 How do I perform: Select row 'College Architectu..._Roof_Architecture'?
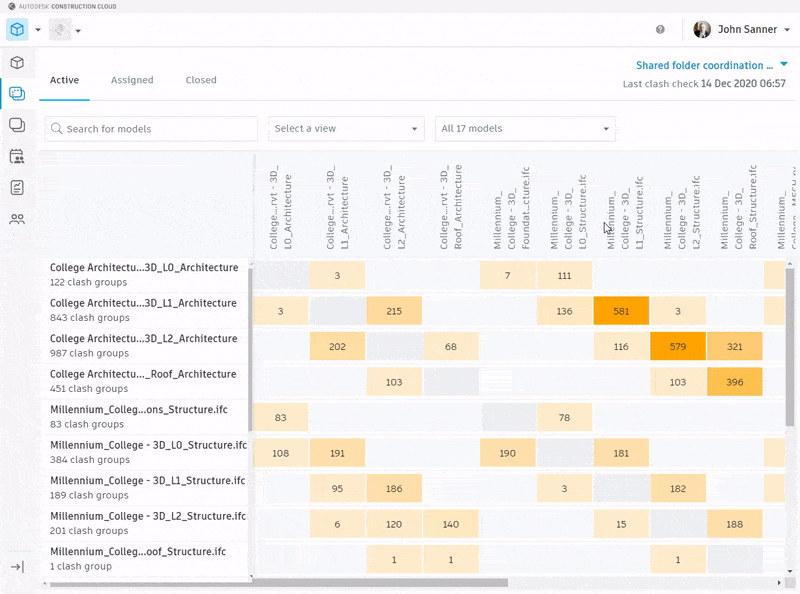click(x=146, y=381)
